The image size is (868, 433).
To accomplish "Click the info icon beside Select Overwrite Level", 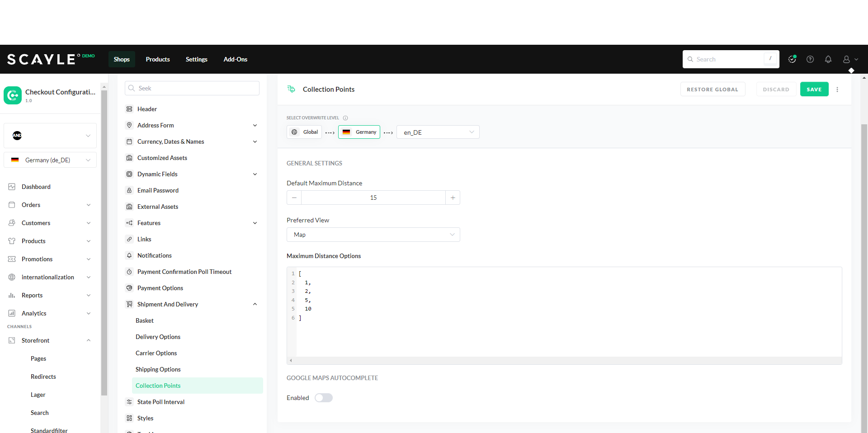I will point(345,118).
